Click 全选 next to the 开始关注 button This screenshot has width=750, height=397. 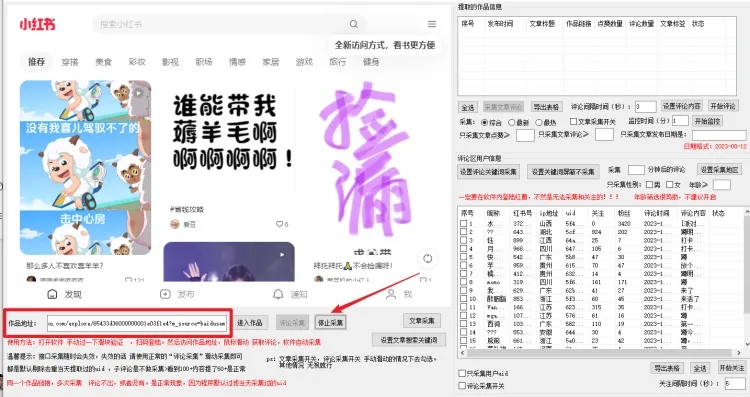tap(700, 368)
